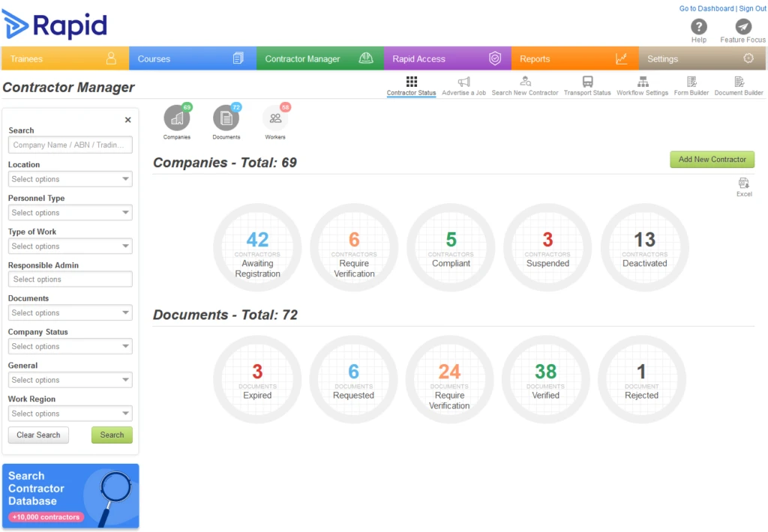The image size is (768, 532).
Task: Click the Rapid Access shield icon
Action: point(495,58)
